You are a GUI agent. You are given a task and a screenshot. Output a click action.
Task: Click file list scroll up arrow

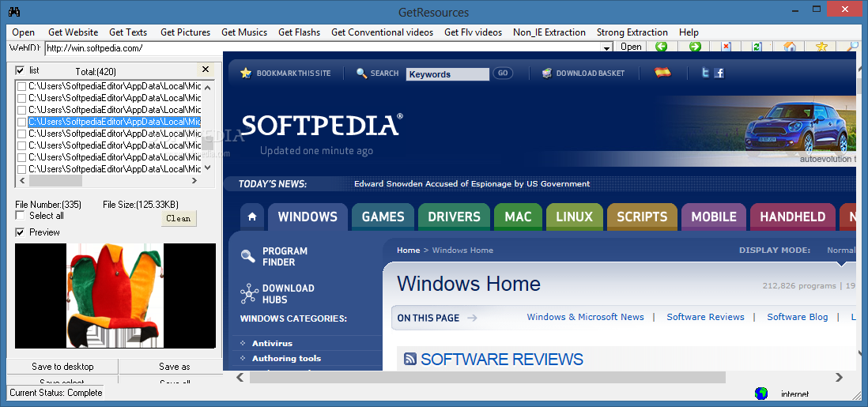(208, 87)
